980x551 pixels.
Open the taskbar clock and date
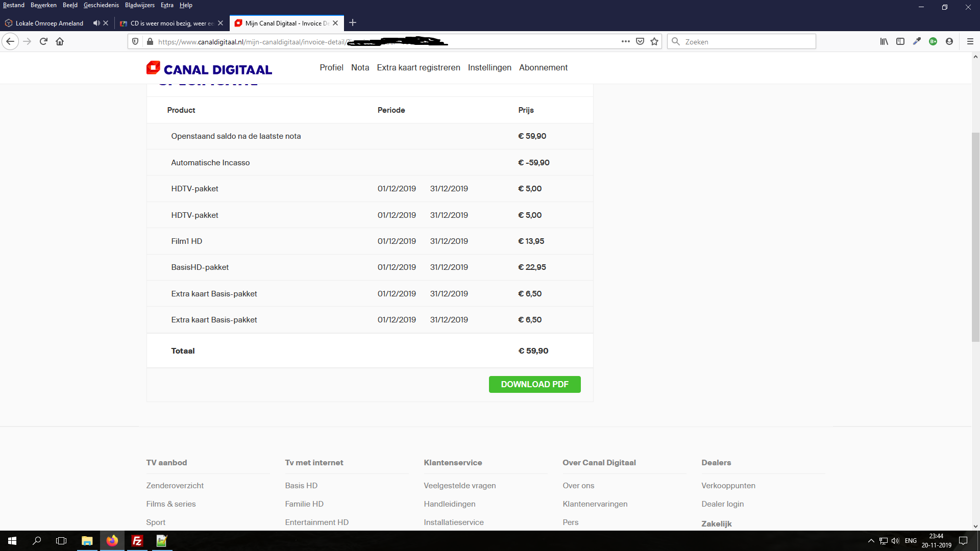coord(936,541)
